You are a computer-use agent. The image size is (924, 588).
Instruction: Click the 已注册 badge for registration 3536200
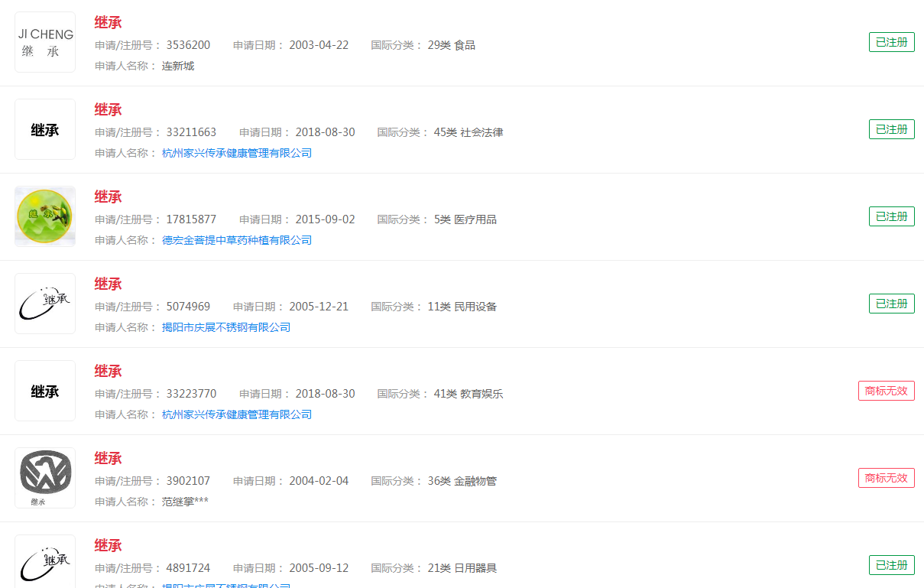(891, 42)
